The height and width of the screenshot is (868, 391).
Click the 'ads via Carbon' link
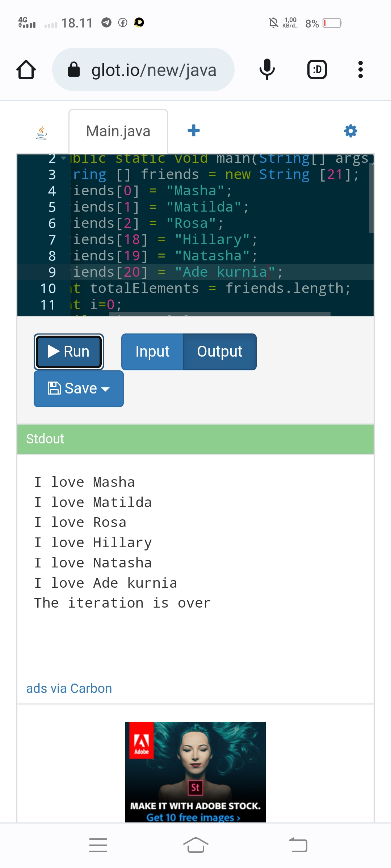(69, 688)
